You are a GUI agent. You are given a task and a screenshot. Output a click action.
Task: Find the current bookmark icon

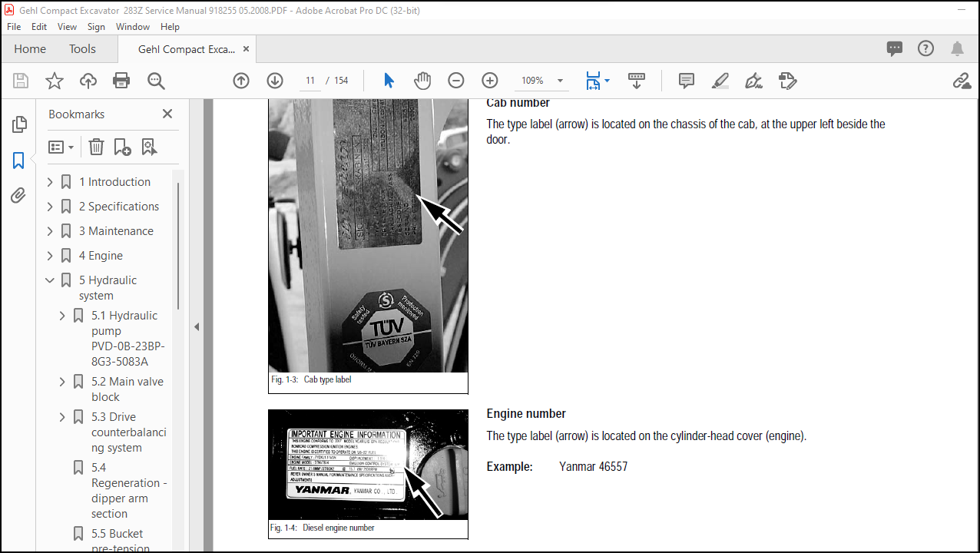(149, 147)
